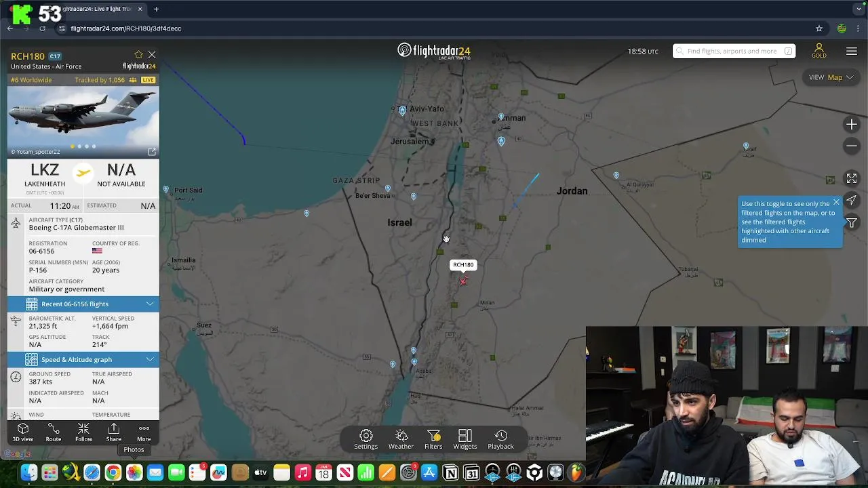Click the C17 aircraft type badge

pyautogui.click(x=55, y=56)
